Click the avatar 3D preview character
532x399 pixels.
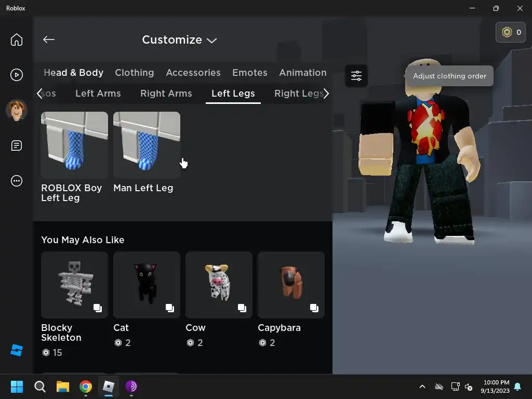(421, 153)
